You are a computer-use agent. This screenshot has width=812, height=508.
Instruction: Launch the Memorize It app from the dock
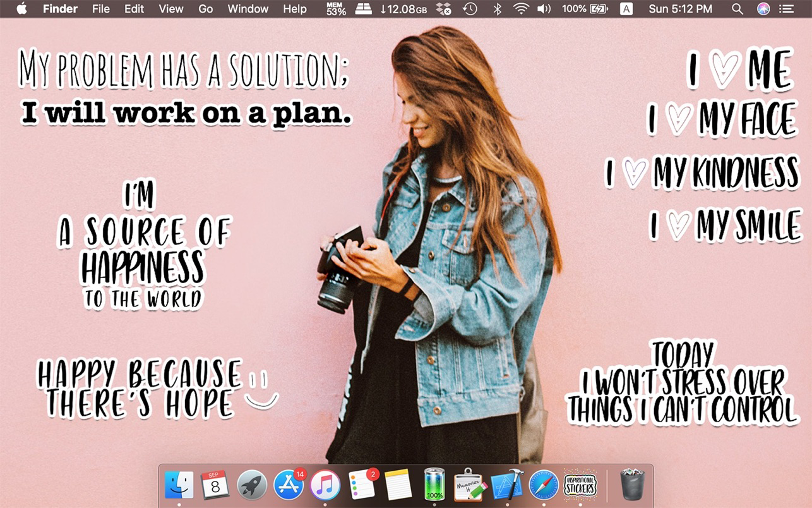pyautogui.click(x=470, y=485)
